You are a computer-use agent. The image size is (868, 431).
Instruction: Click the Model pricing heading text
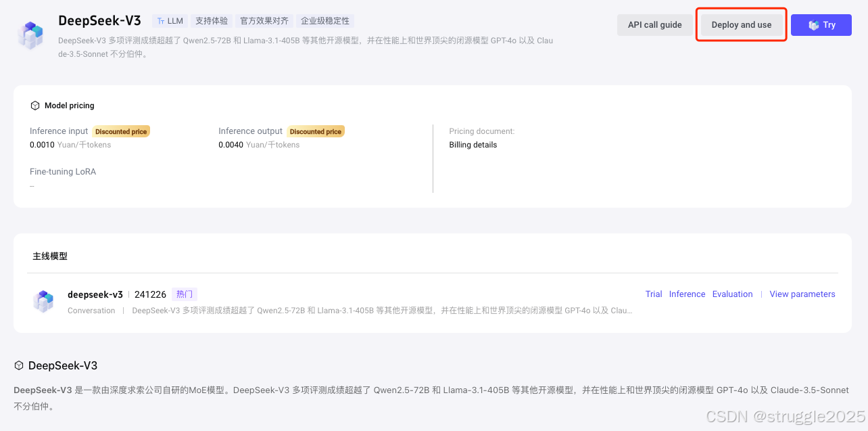[x=70, y=106]
